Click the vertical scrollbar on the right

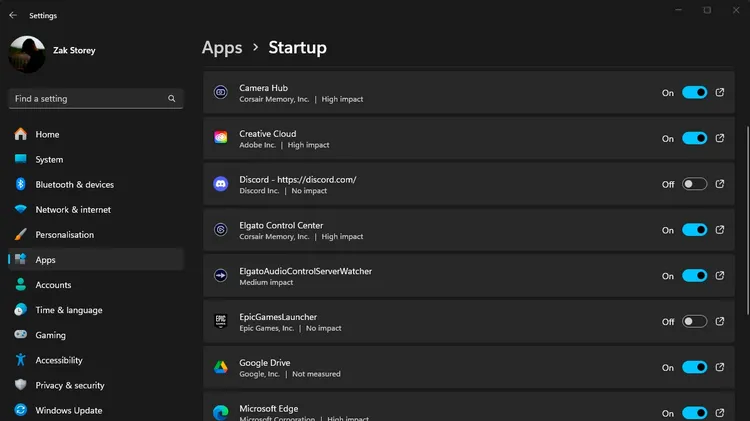click(x=747, y=220)
